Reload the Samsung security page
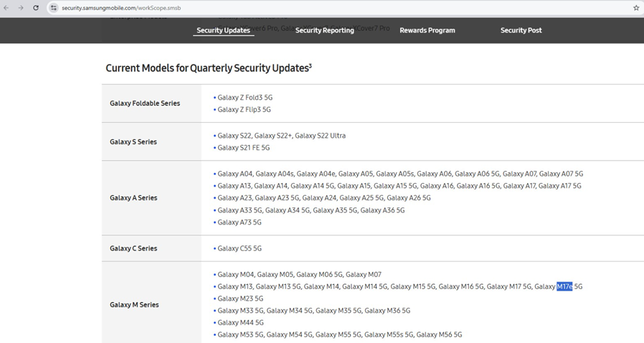The width and height of the screenshot is (644, 343). click(x=35, y=8)
